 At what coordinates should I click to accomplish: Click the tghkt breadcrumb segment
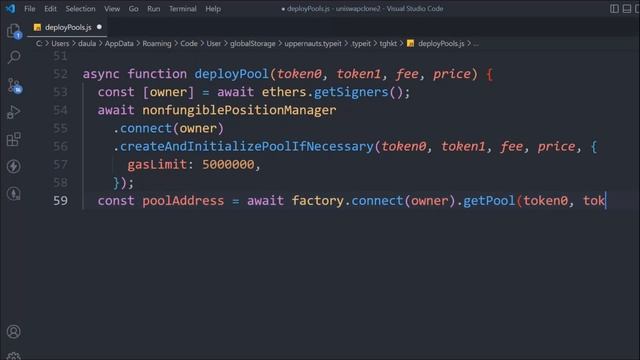(x=388, y=44)
